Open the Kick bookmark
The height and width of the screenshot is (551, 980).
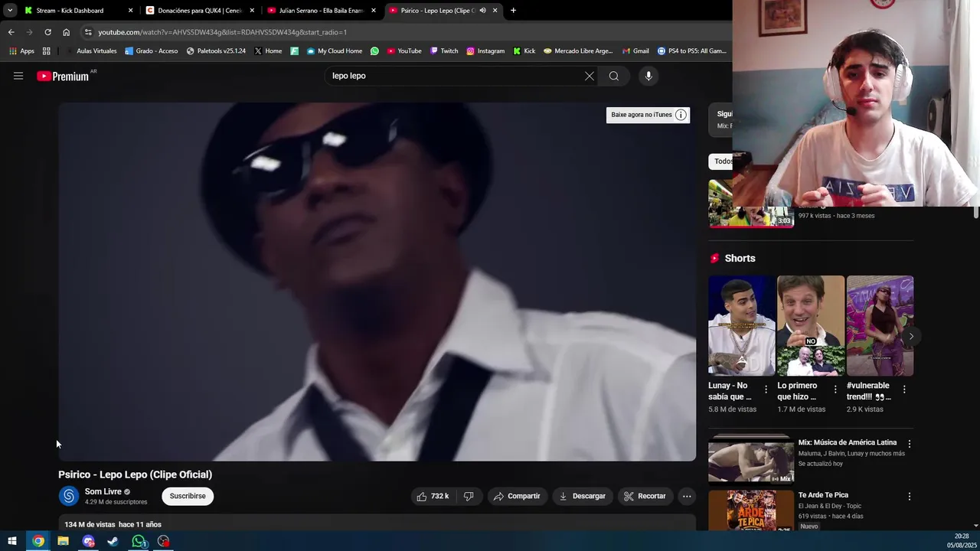tap(524, 51)
